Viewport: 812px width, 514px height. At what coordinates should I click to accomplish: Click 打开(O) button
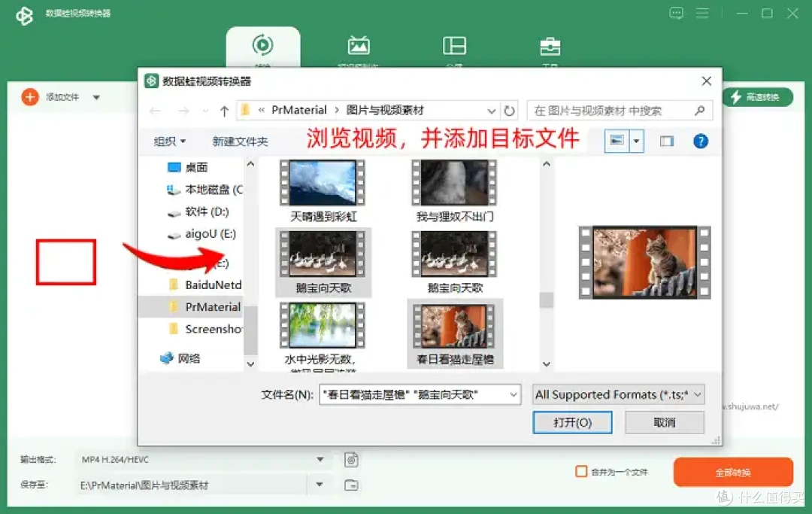572,422
